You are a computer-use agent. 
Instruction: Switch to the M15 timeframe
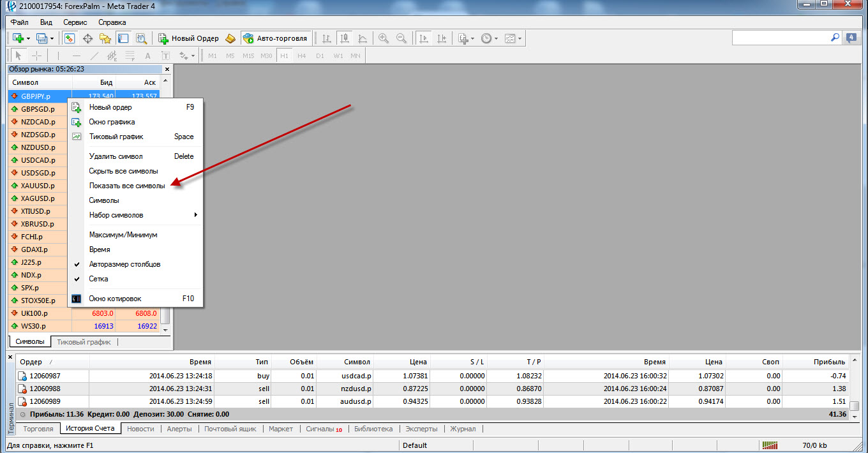248,56
